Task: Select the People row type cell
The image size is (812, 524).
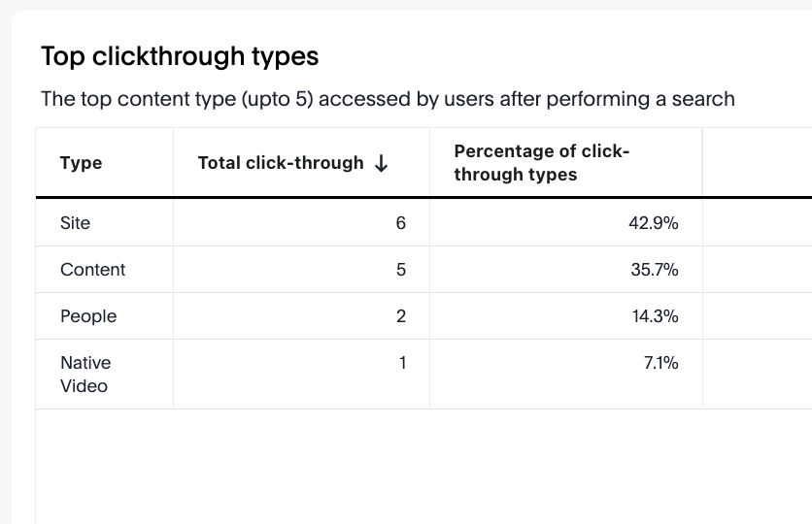Action: [x=87, y=316]
